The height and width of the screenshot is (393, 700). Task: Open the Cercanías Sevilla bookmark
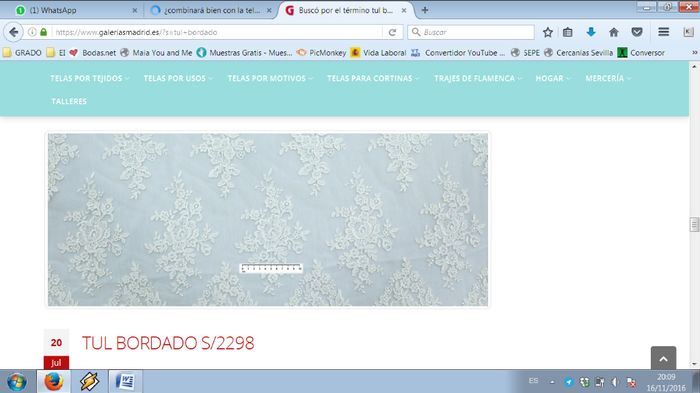click(579, 53)
